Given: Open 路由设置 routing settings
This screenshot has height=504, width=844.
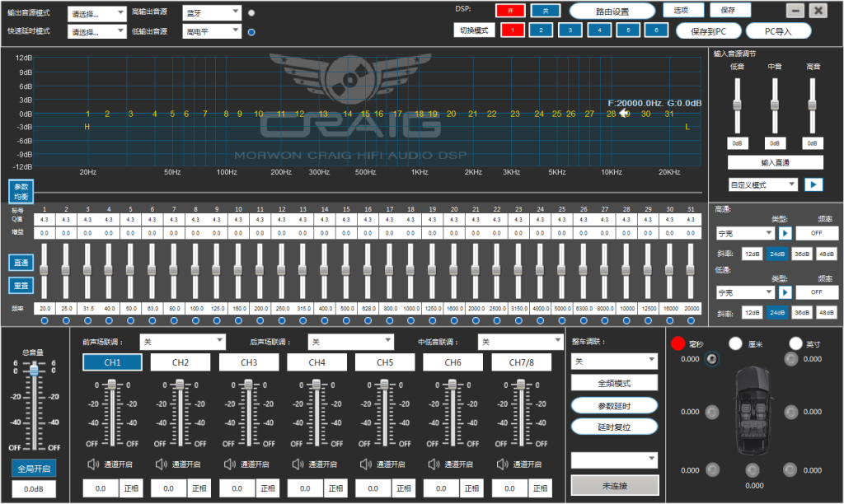Looking at the screenshot, I should pos(612,12).
